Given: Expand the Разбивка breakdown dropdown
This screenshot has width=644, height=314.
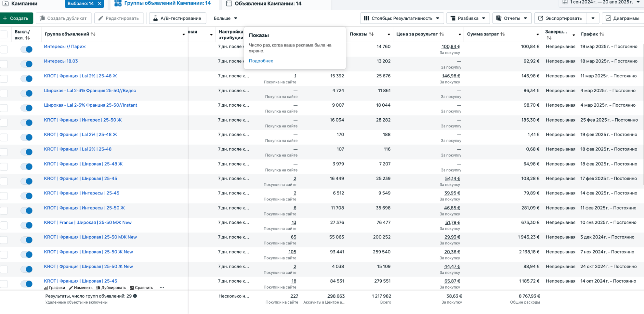Looking at the screenshot, I should pos(468,18).
